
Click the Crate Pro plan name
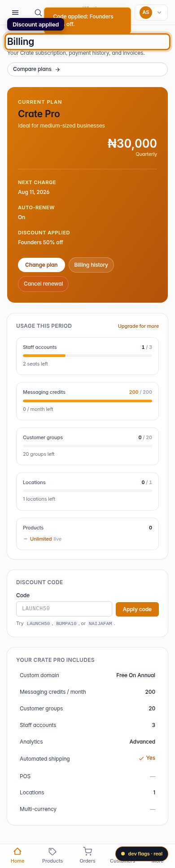(x=39, y=114)
